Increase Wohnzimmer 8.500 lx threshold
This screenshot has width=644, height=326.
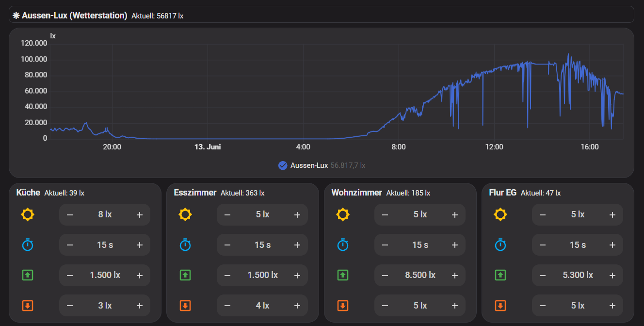click(x=455, y=275)
